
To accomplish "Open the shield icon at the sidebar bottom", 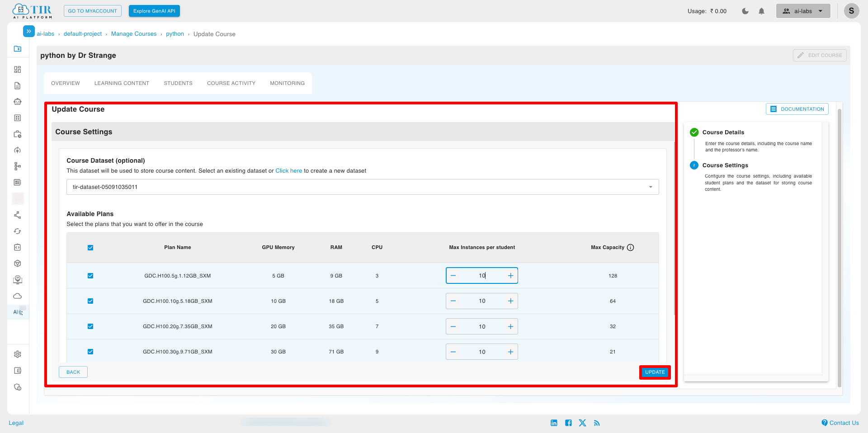I will tap(18, 387).
